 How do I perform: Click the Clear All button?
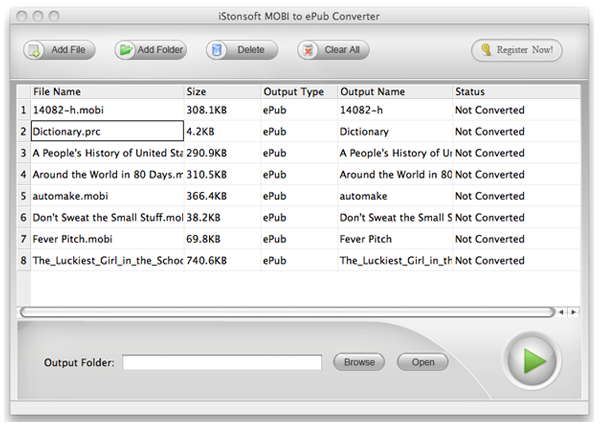point(333,50)
